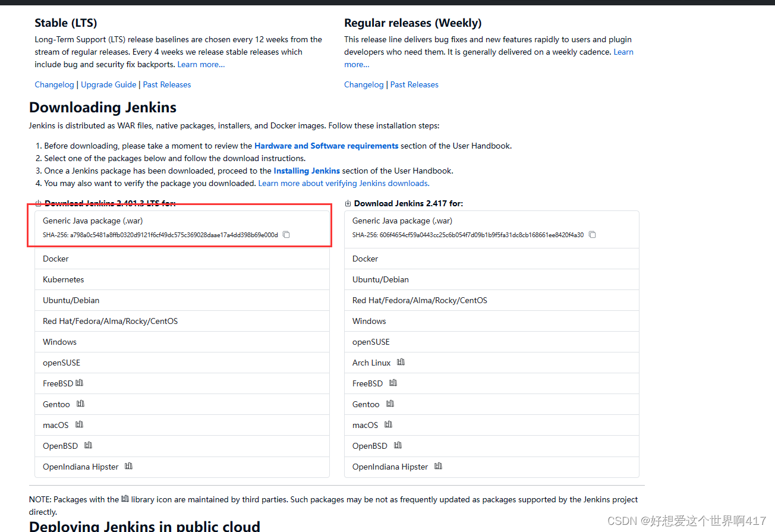Screen dimensions: 775x532
Task: Select FreeBSD in the weekly list
Action: pyautogui.click(x=492, y=383)
